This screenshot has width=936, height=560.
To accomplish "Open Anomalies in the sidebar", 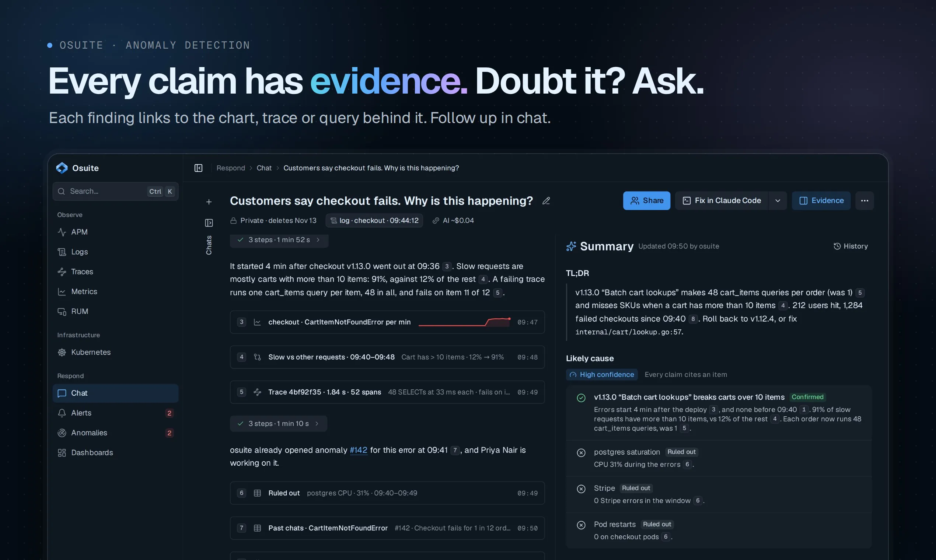I will pyautogui.click(x=115, y=433).
